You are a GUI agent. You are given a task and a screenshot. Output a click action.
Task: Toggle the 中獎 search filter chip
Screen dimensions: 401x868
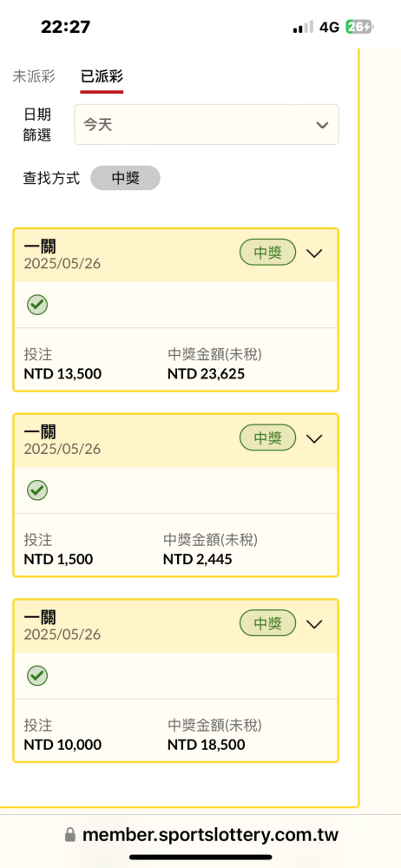pos(125,178)
